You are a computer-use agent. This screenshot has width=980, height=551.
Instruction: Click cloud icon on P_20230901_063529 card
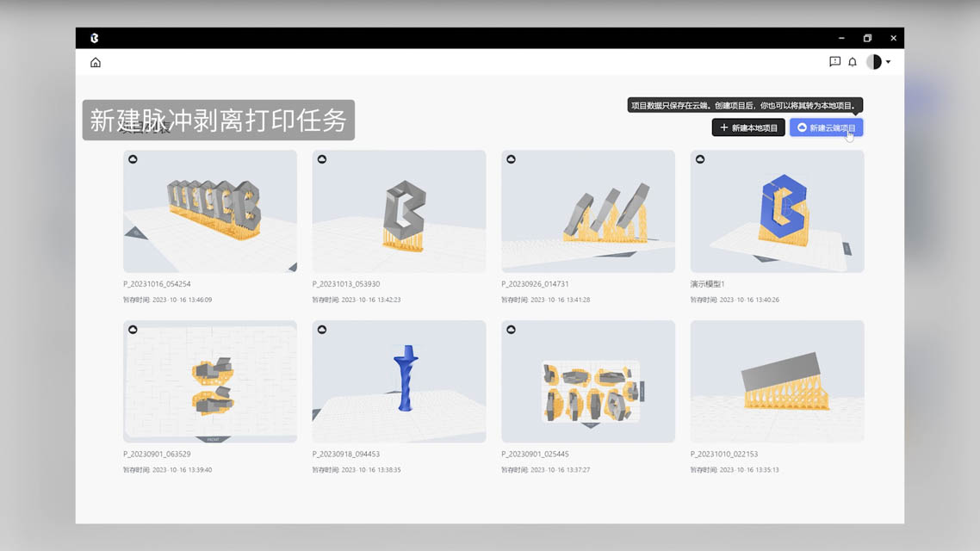tap(133, 329)
